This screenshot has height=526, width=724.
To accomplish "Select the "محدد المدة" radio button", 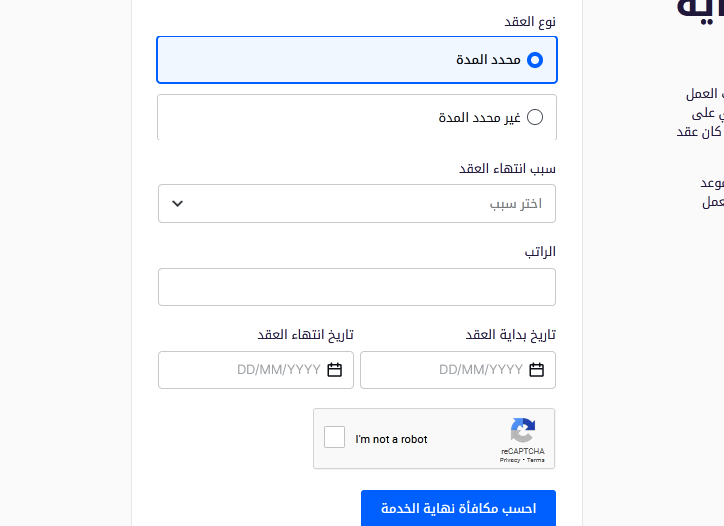I will pyautogui.click(x=535, y=60).
